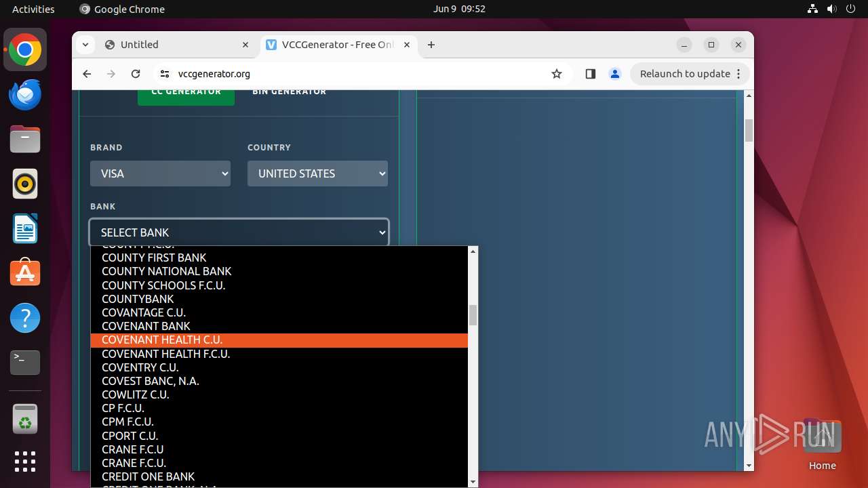
Task: Choose CPM F.C.U. option
Action: click(279, 422)
